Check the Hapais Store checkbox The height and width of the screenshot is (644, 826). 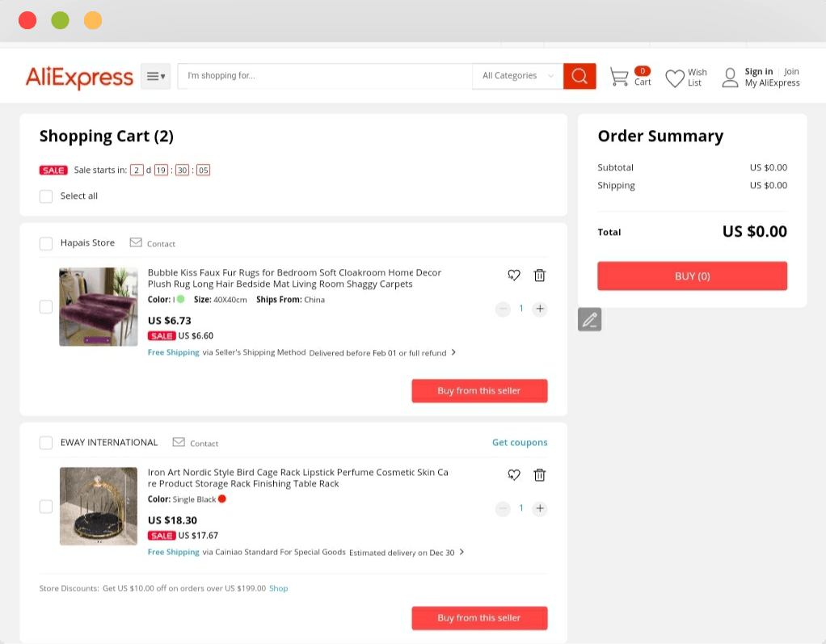46,243
